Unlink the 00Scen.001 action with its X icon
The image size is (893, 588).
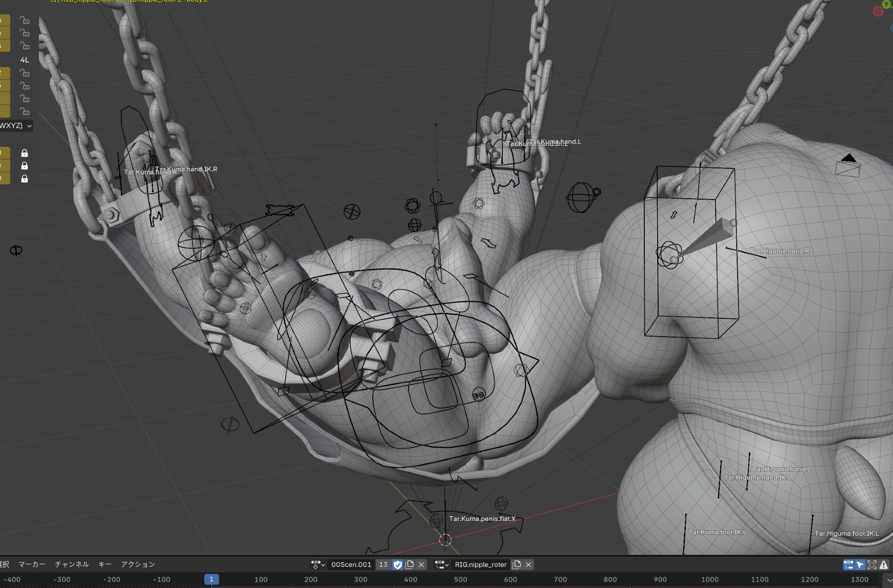[421, 565]
